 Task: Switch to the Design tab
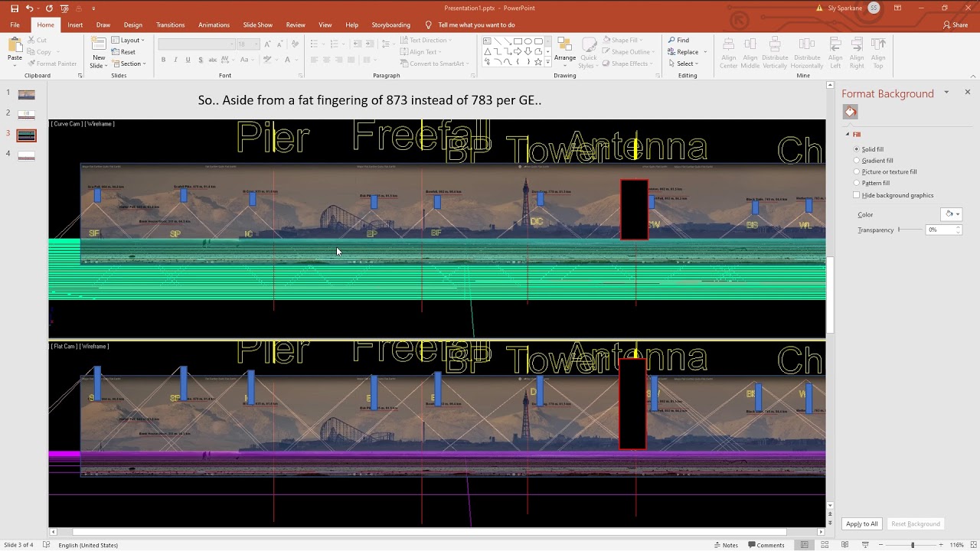[133, 24]
